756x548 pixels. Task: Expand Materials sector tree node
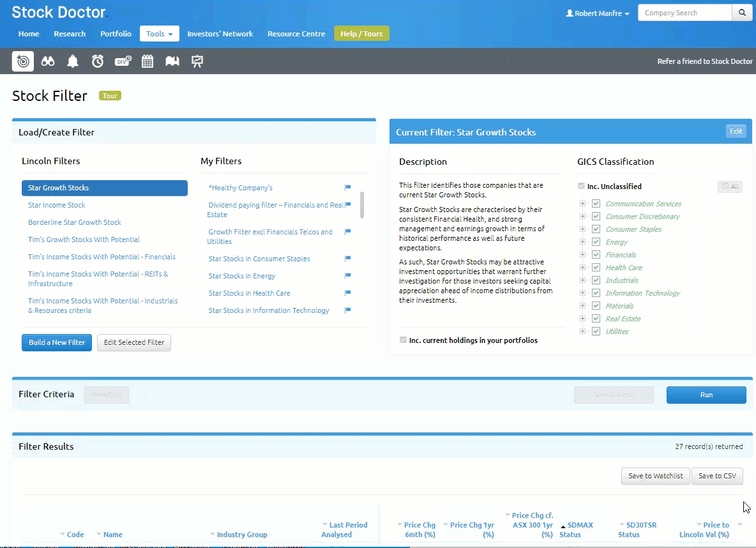tap(582, 306)
